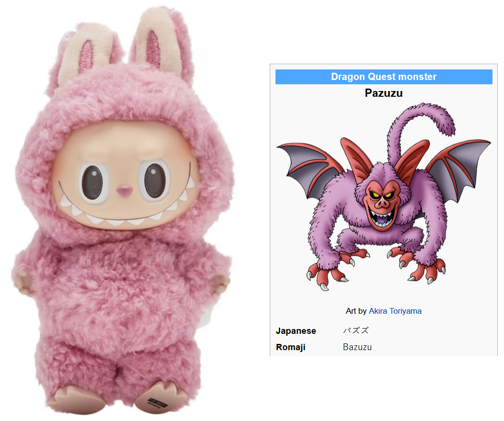This screenshot has height=421, width=504.
Task: Click the plush toy's pink nose
Action: click(125, 191)
